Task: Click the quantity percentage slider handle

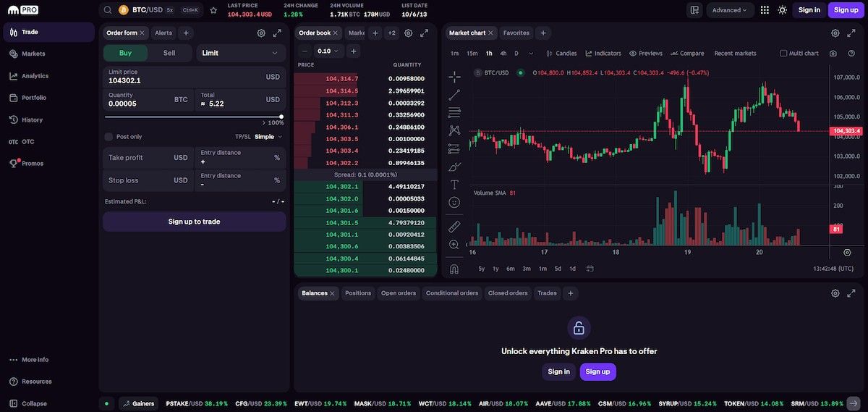Action: pyautogui.click(x=281, y=117)
